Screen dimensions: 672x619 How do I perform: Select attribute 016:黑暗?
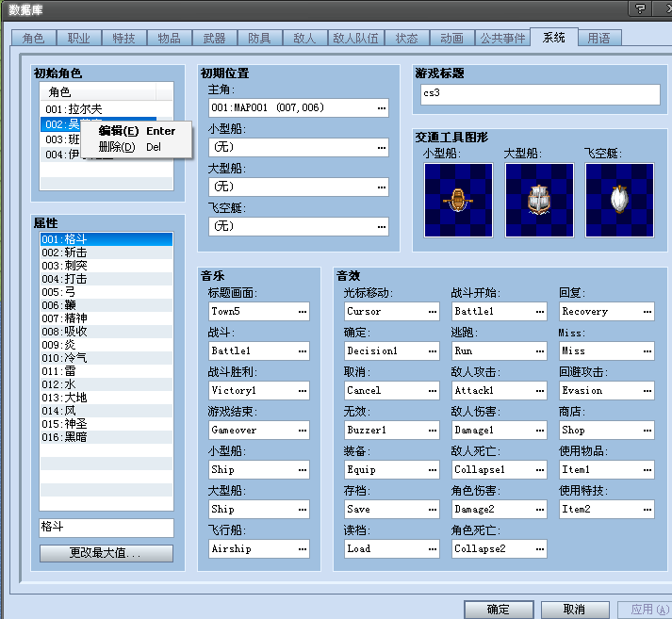(107, 437)
